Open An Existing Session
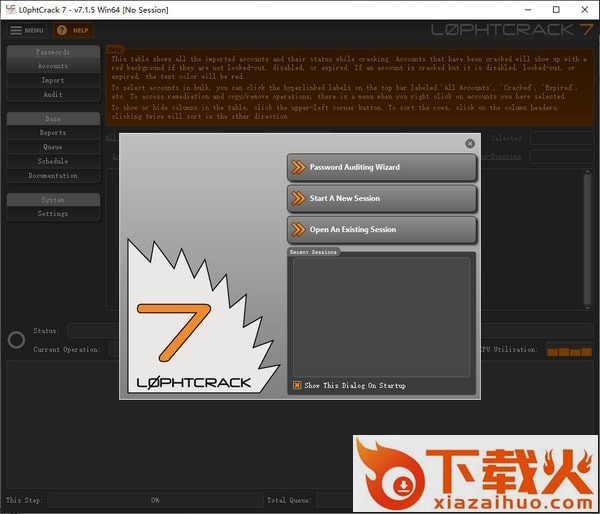 382,230
